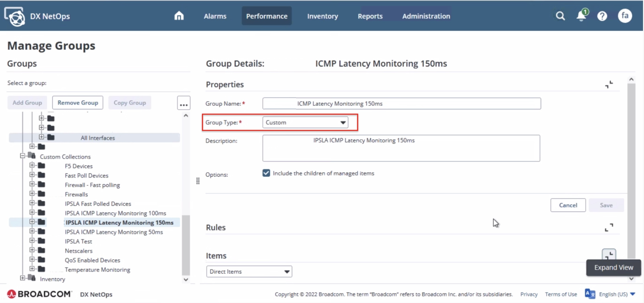The image size is (644, 303).
Task: Click the help question mark icon
Action: (x=602, y=16)
